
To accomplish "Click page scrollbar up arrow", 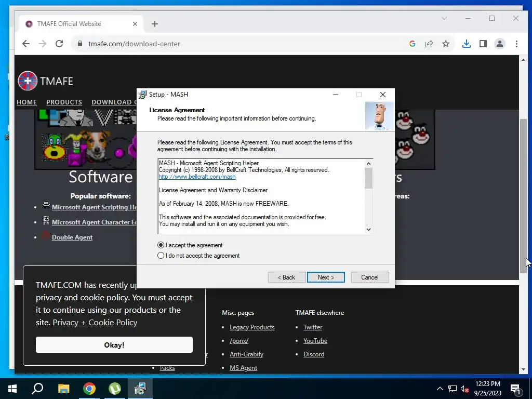I will [523, 60].
